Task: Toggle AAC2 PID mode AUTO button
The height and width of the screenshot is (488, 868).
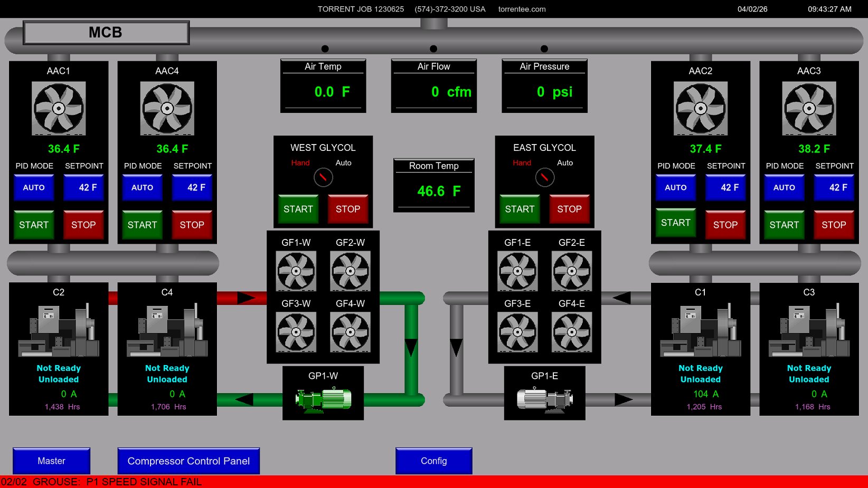Action: point(676,187)
